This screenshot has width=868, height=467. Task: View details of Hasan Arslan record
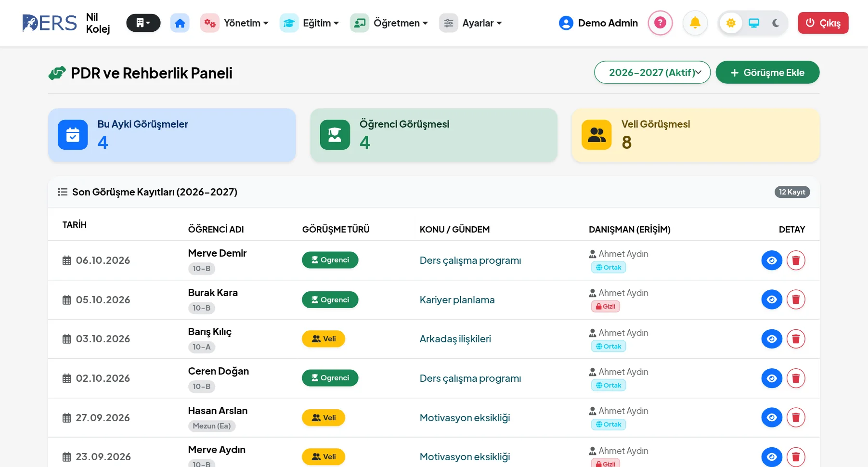coord(772,417)
